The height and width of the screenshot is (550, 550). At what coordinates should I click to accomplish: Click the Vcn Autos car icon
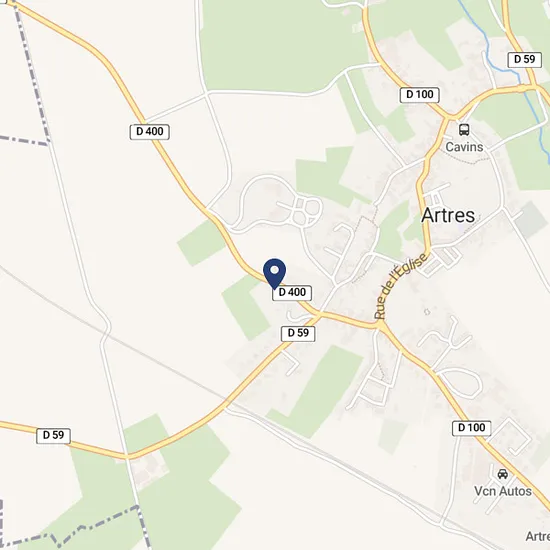pyautogui.click(x=503, y=474)
